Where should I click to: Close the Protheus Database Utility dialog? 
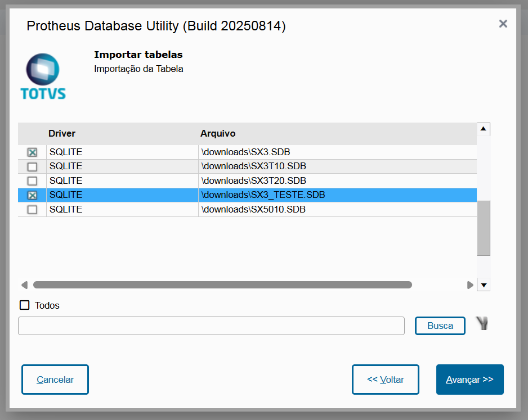tap(503, 24)
